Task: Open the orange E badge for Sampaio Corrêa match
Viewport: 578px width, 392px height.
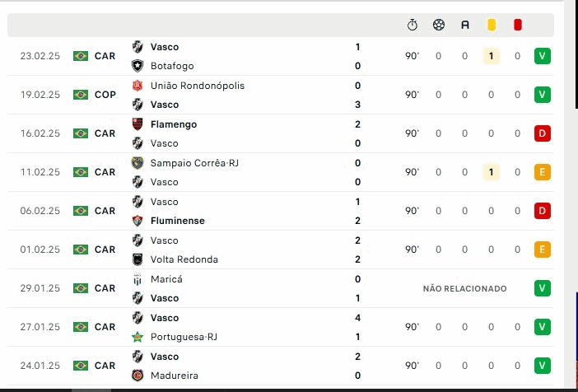Action: tap(542, 172)
